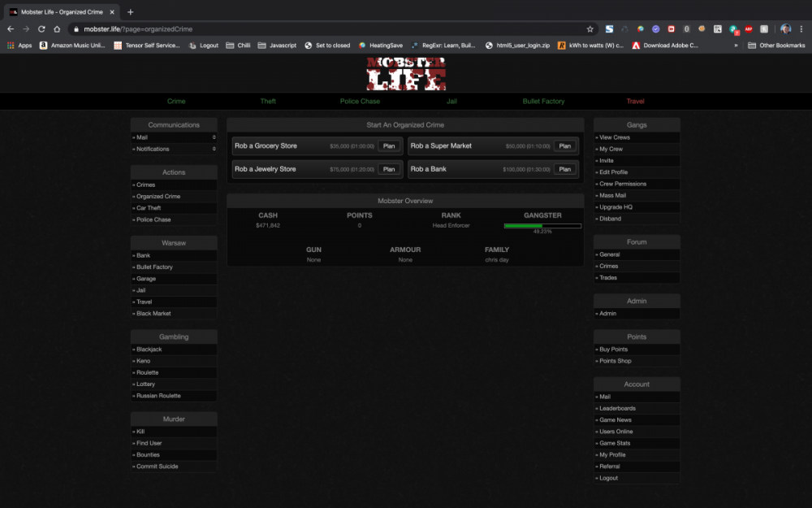Open Leaderboards under Account
This screenshot has width=812, height=508.
click(617, 409)
